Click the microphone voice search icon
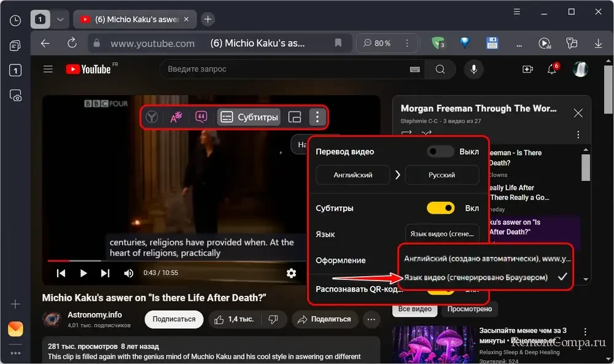Viewport: 614px width, 364px height. [x=473, y=69]
